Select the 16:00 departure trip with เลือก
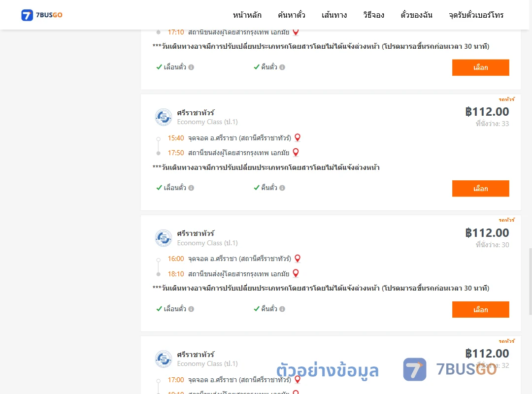The image size is (532, 394). [x=480, y=309]
